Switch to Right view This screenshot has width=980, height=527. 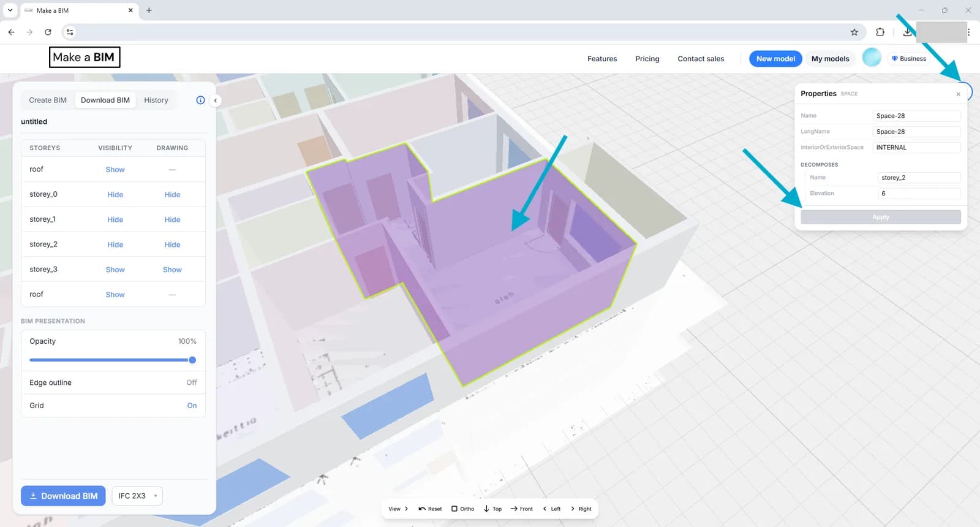[x=581, y=509]
